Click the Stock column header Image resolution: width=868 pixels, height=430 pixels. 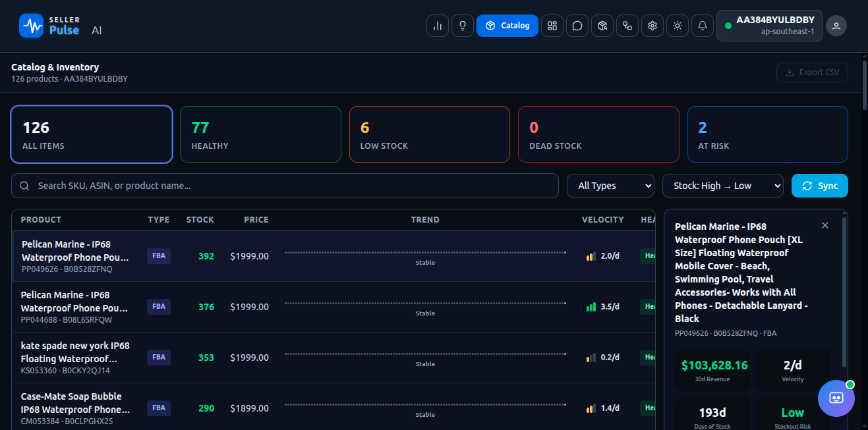click(200, 220)
